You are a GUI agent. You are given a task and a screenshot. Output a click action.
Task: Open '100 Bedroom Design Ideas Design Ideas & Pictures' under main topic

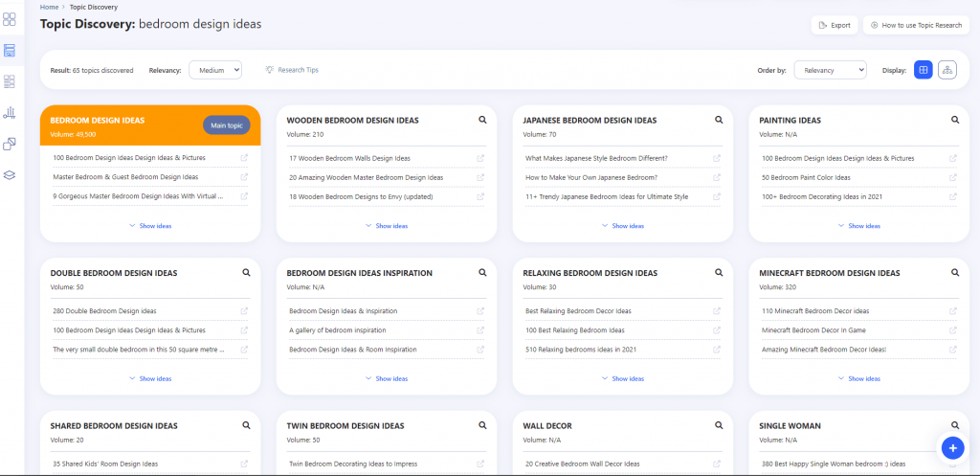pos(129,158)
